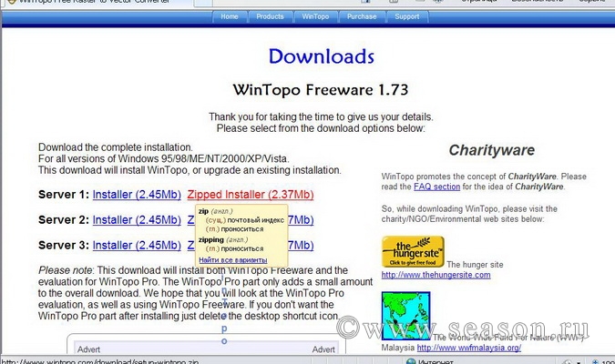Download Server 1 Installer (2.45Mb)

[137, 195]
